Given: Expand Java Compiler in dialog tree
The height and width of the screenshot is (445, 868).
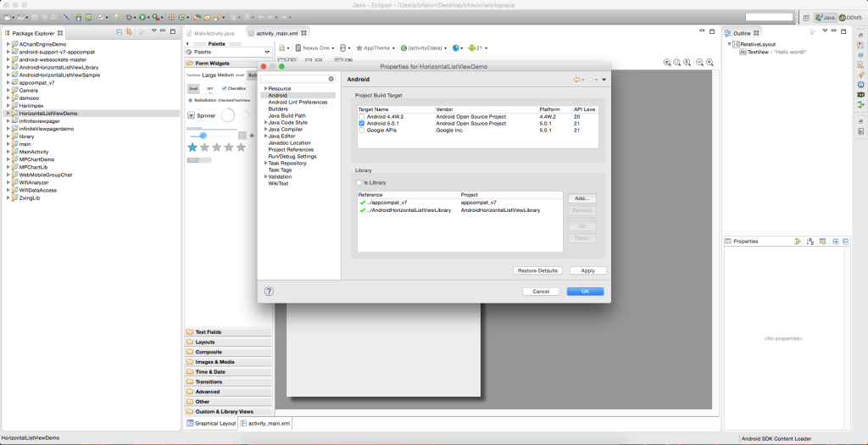Looking at the screenshot, I should point(265,129).
